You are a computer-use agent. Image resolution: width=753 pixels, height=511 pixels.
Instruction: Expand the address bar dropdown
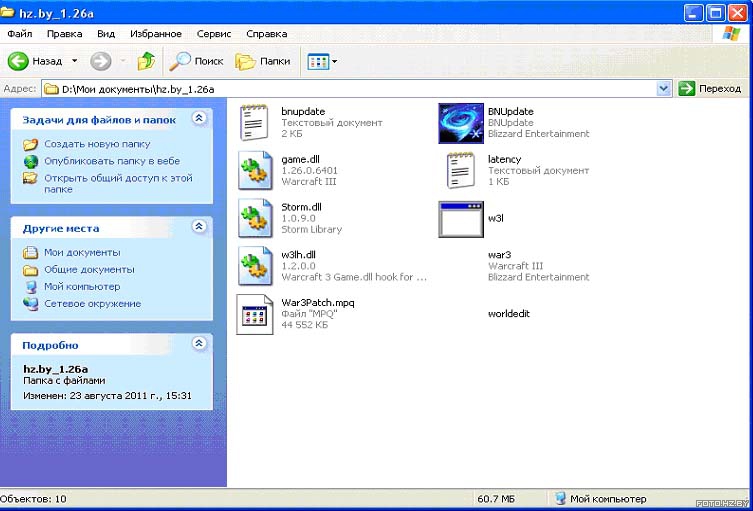[664, 88]
